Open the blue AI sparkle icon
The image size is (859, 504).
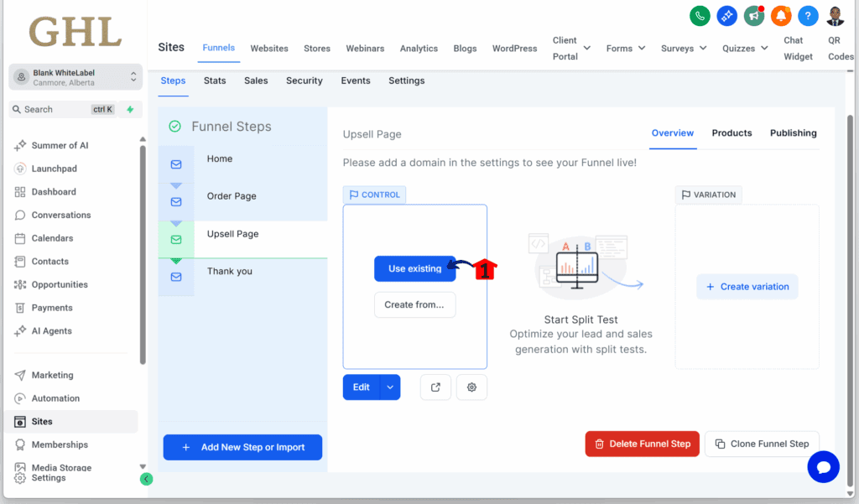point(727,16)
